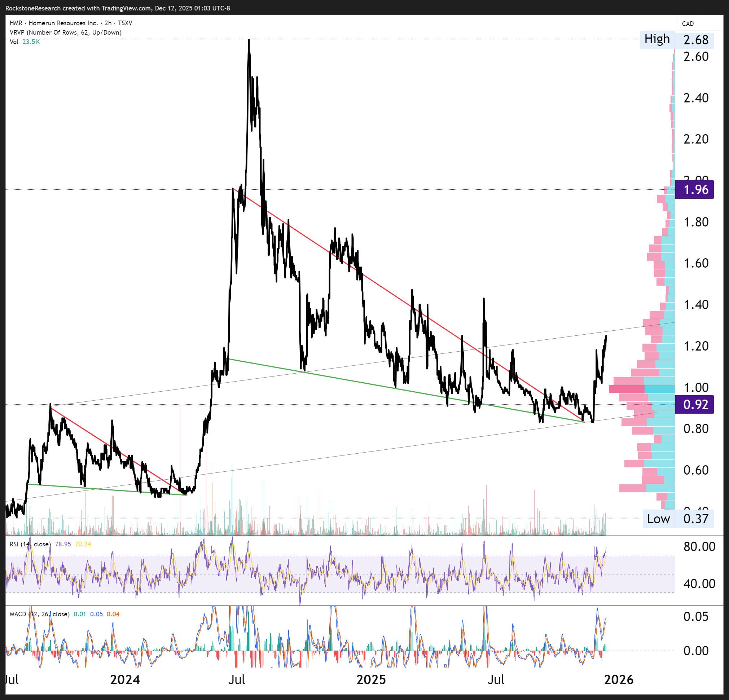
Task: Click the 2026 label on time axis
Action: pos(619,680)
